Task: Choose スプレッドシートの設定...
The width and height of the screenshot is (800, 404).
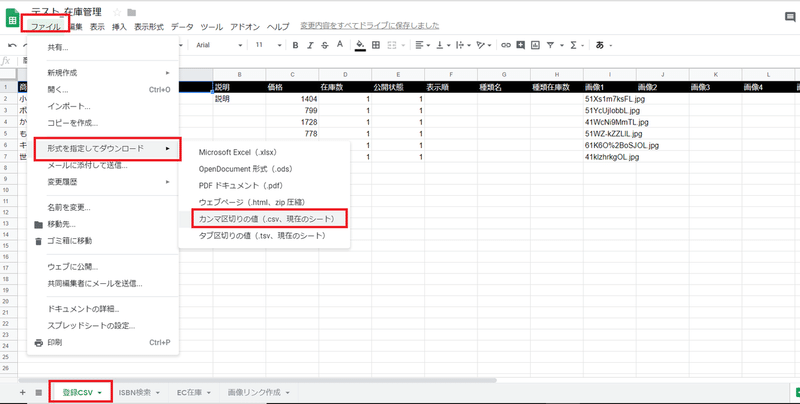Action: pos(103,325)
